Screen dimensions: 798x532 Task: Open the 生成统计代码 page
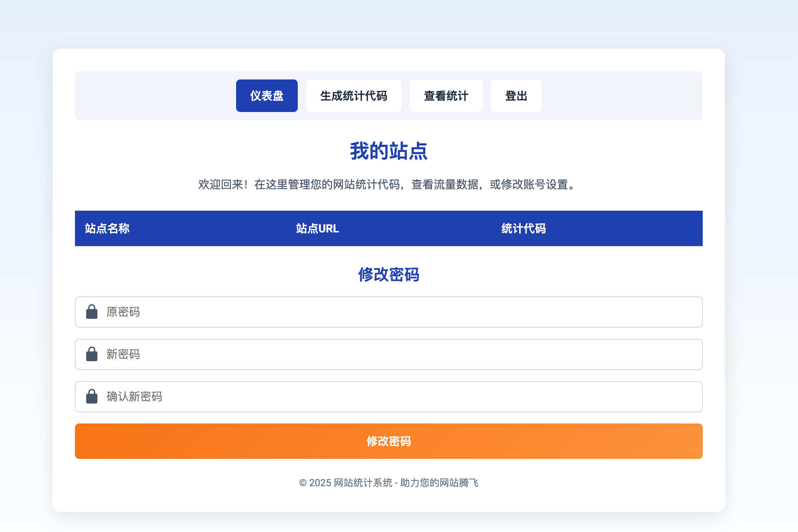tap(354, 96)
